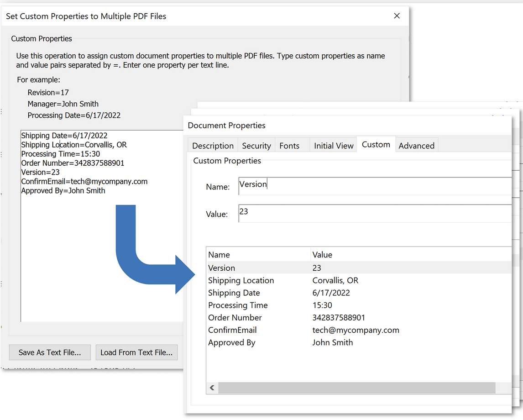Screen dimensions: 523x420
Task: Click the Order Number=342837588901 text line
Action: click(x=73, y=163)
